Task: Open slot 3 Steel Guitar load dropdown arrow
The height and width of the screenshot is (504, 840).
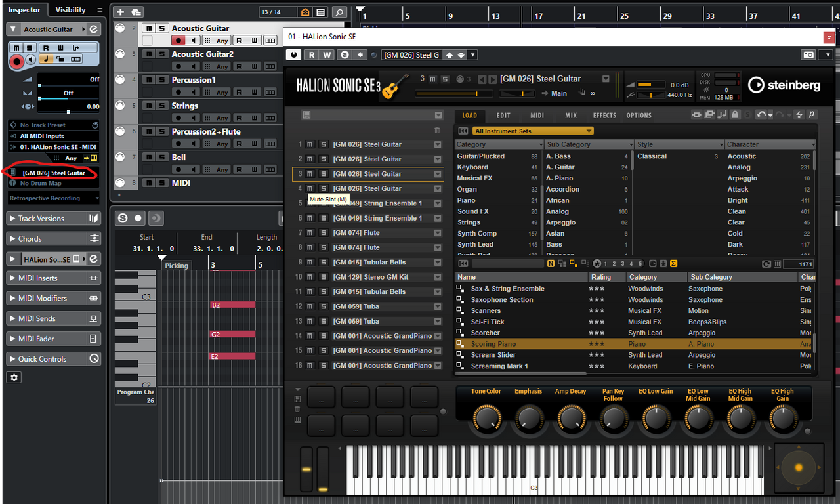Action: point(438,174)
